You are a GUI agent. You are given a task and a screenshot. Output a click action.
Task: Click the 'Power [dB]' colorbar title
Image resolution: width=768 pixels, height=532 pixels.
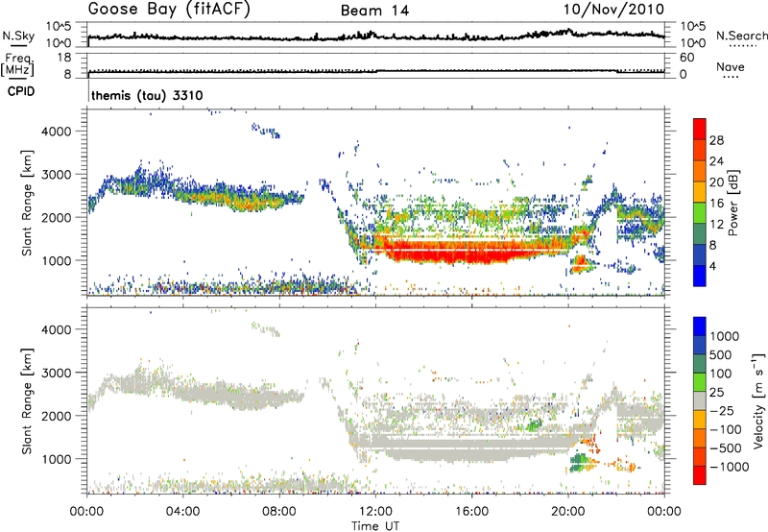(x=733, y=203)
